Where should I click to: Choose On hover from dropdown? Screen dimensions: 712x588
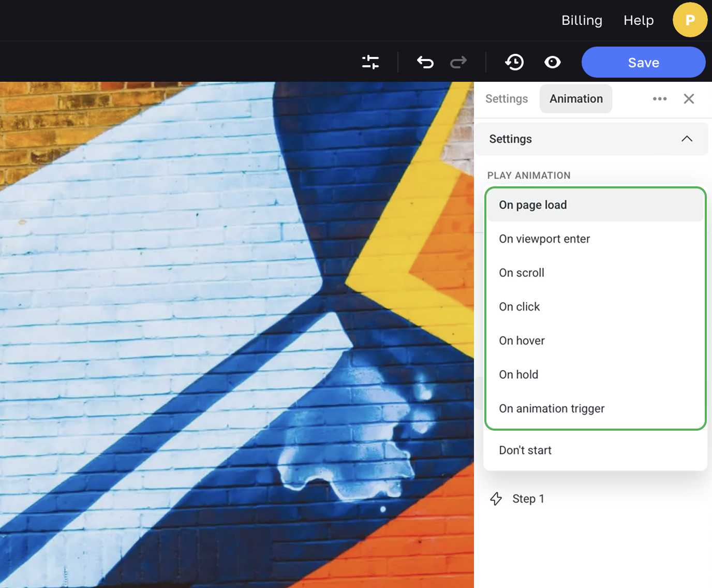522,341
